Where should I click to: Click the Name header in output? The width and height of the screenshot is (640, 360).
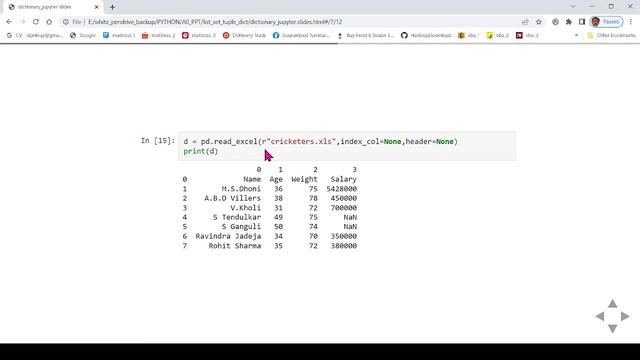pyautogui.click(x=252, y=179)
